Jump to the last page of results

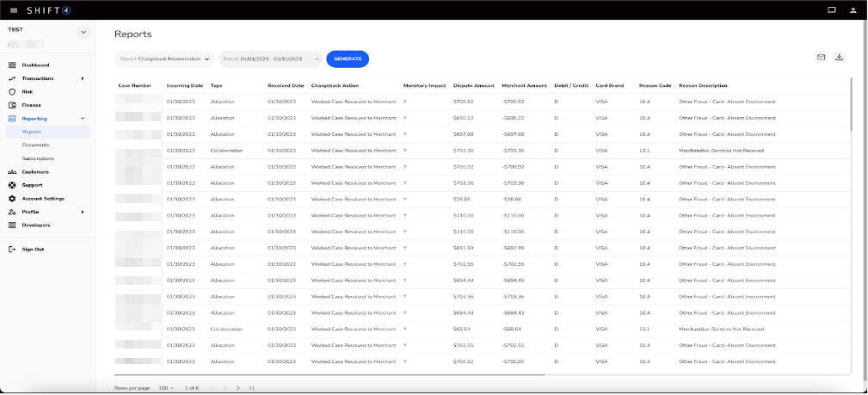(x=251, y=388)
